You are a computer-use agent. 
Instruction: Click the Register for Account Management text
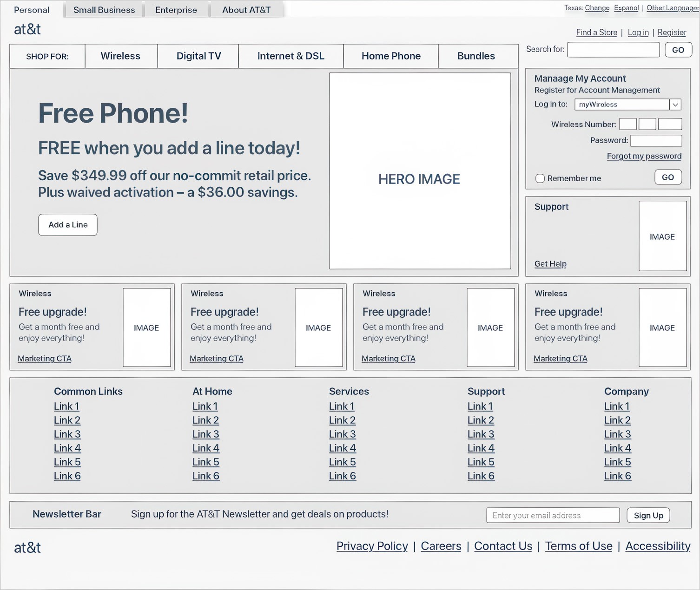[597, 90]
